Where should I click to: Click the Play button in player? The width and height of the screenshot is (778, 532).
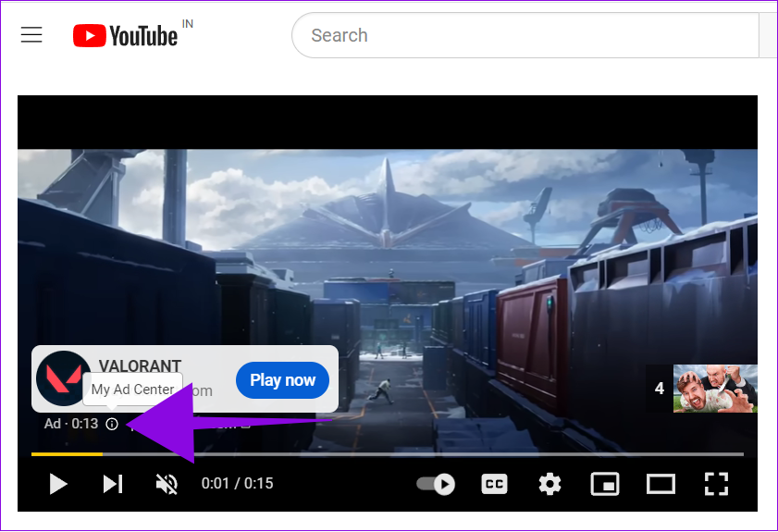point(58,484)
